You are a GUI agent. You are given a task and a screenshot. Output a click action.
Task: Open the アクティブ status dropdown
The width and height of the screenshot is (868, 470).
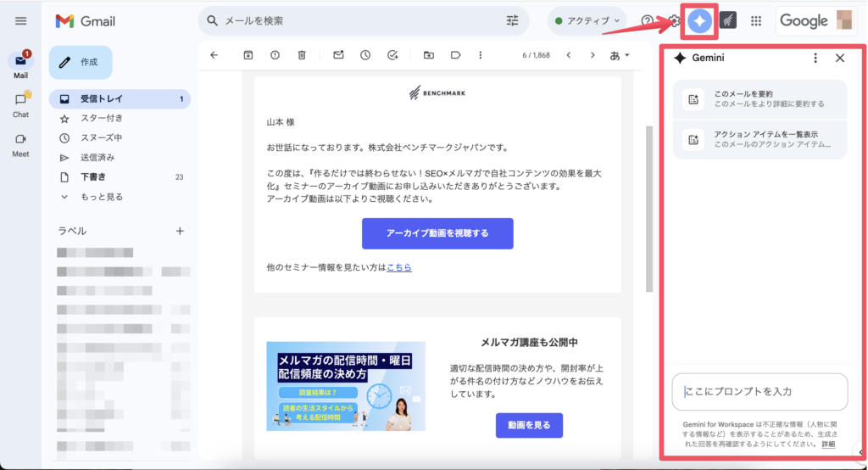[587, 21]
